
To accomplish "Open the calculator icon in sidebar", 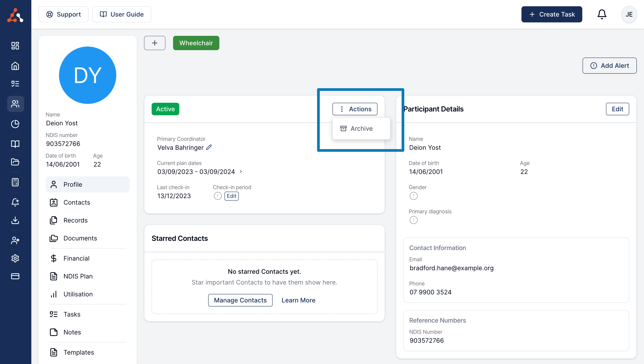I will click(x=15, y=182).
